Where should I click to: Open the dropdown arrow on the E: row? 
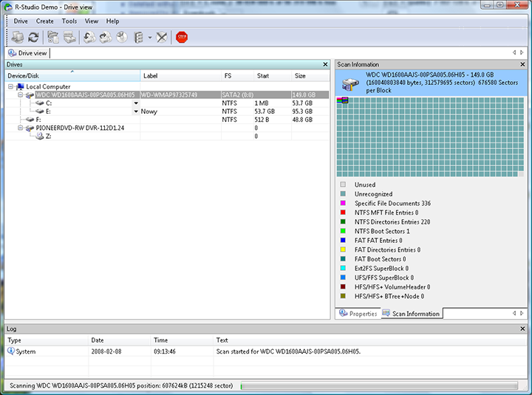click(136, 111)
